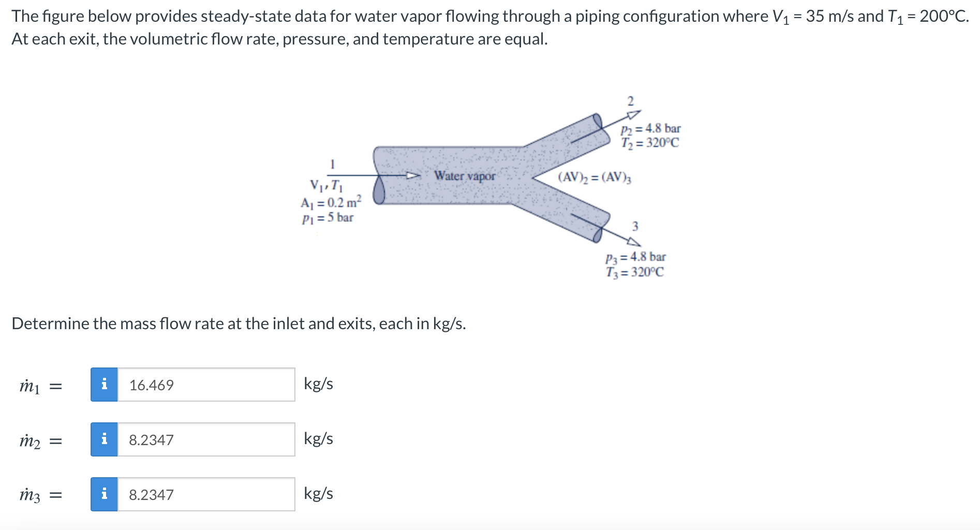Click the T3 = 320°C annotation
Image resolution: width=980 pixels, height=530 pixels.
click(636, 270)
